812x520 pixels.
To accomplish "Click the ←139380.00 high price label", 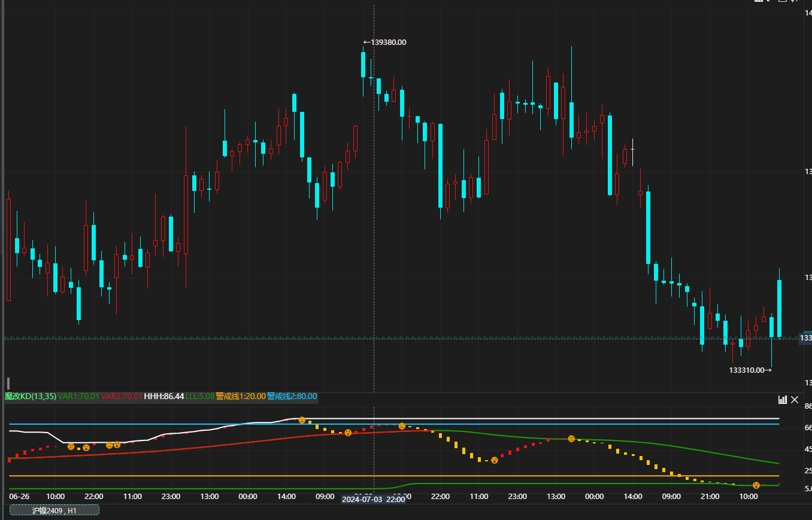I will [x=384, y=42].
